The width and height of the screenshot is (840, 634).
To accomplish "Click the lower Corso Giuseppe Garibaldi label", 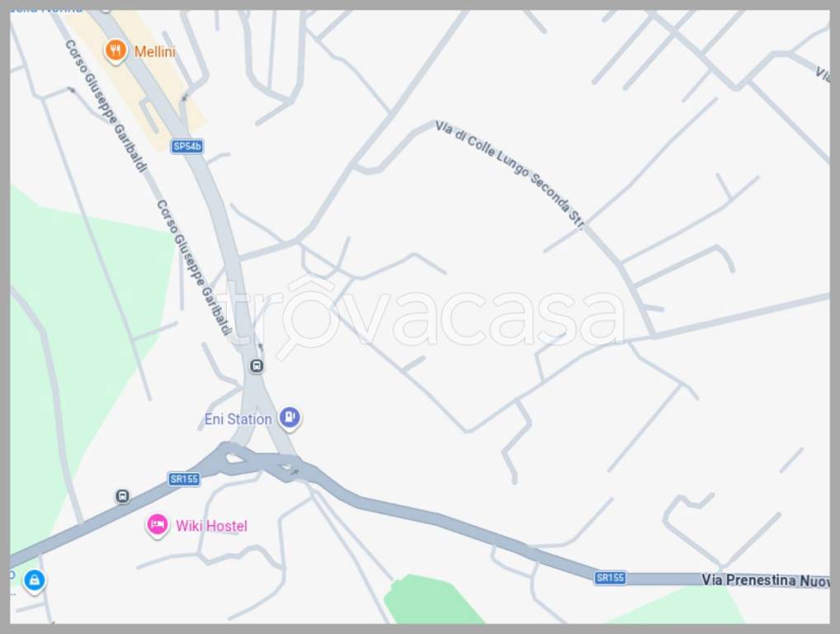I will 195,268.
